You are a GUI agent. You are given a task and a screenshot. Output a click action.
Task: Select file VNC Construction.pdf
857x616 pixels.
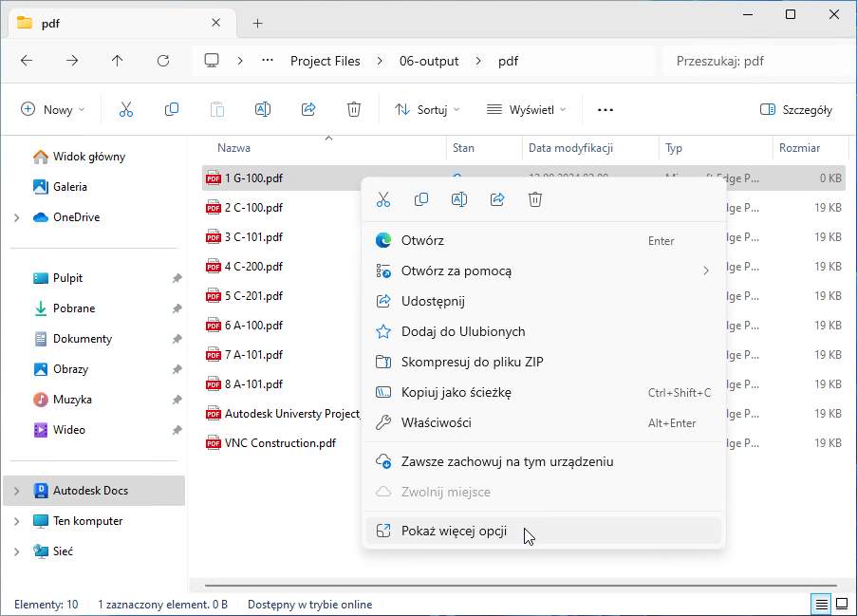[x=280, y=443]
